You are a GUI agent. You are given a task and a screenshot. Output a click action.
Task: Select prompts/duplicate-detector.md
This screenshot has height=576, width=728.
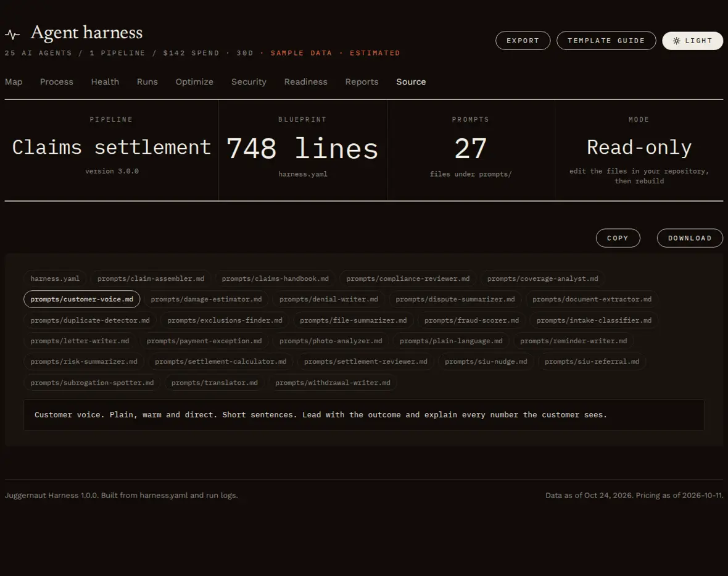90,320
